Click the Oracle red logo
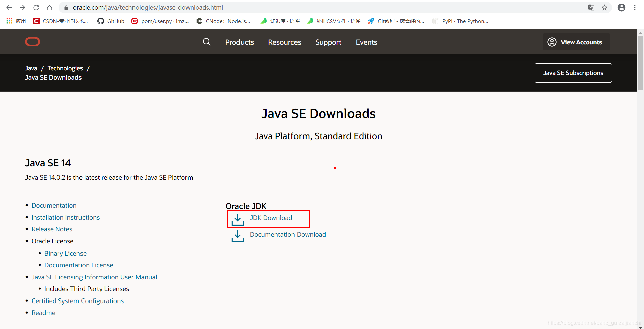Image resolution: width=644 pixels, height=329 pixels. coord(33,42)
